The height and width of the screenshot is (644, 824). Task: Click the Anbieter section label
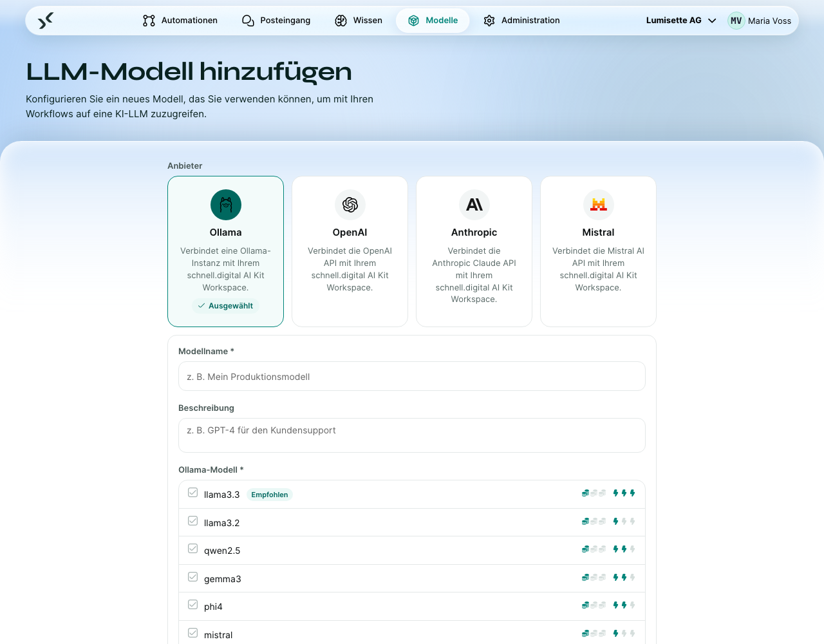click(185, 166)
